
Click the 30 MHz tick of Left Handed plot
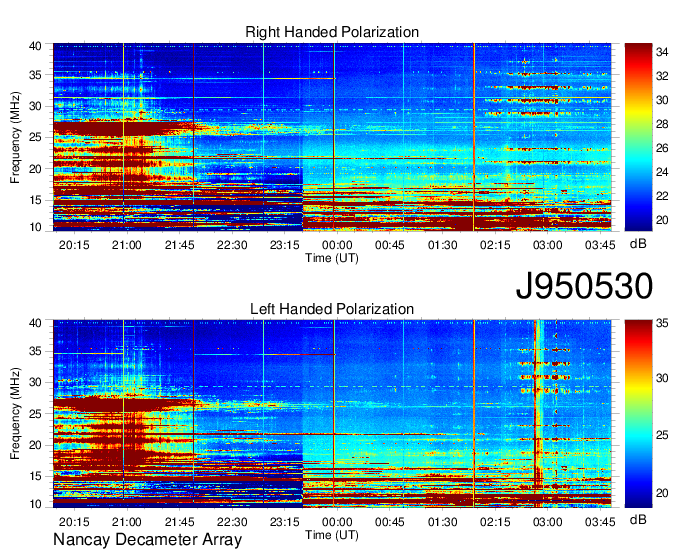[35, 382]
